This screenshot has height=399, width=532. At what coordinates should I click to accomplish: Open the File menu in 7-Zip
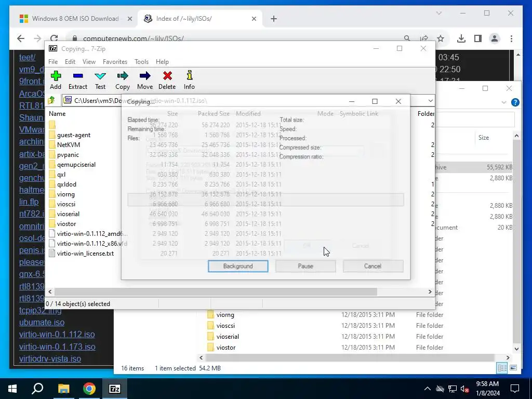pos(53,62)
